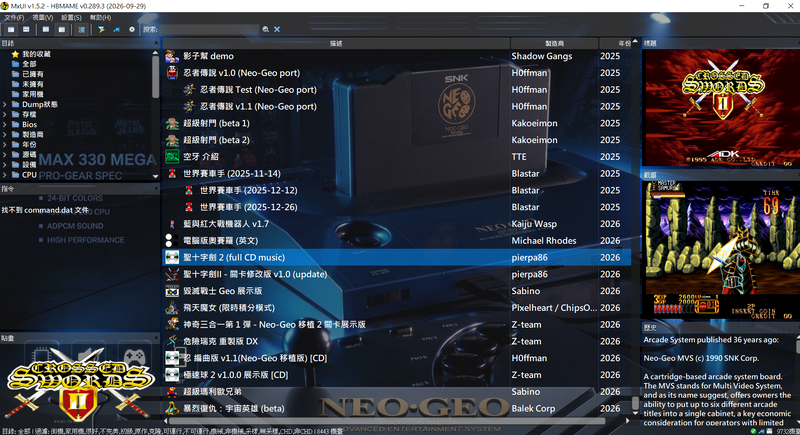
Task: Click the Crossed Swords II title thumbnail
Action: click(720, 108)
